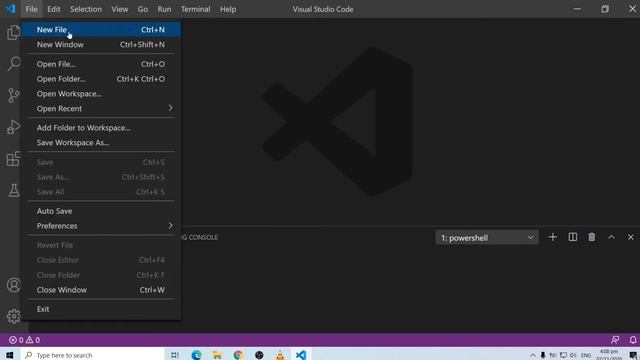Expand the Open Recent submenu
The image size is (640, 360).
coord(101,109)
